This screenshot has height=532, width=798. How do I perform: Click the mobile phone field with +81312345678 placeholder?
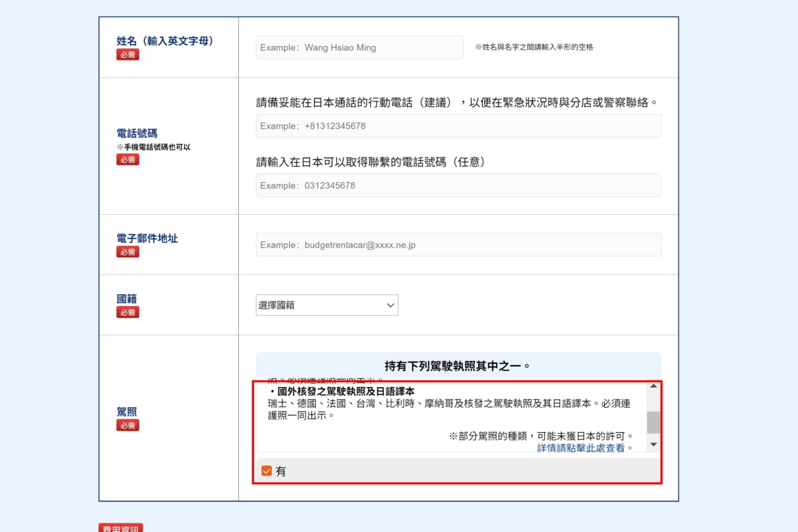[458, 126]
